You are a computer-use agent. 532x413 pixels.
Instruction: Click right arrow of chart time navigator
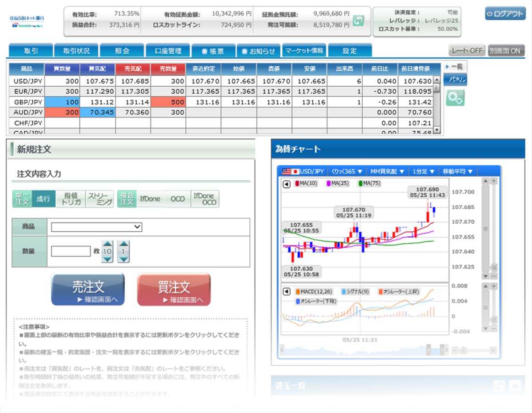point(447,350)
